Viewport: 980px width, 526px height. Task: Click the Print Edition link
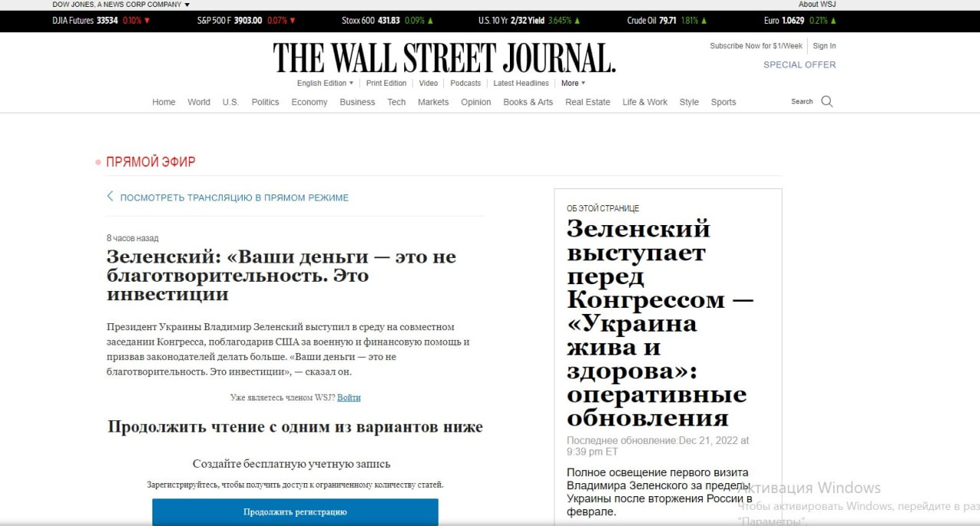click(x=387, y=83)
